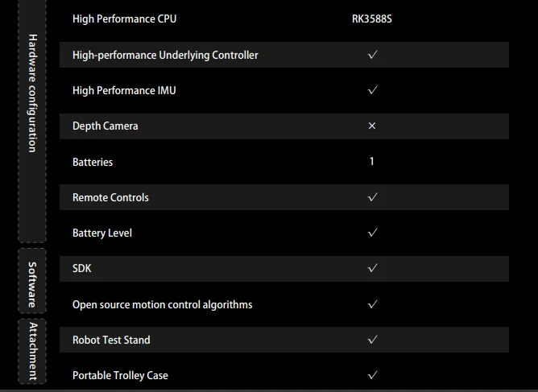Click checkmark for Open source motion control algorithms

[372, 304]
